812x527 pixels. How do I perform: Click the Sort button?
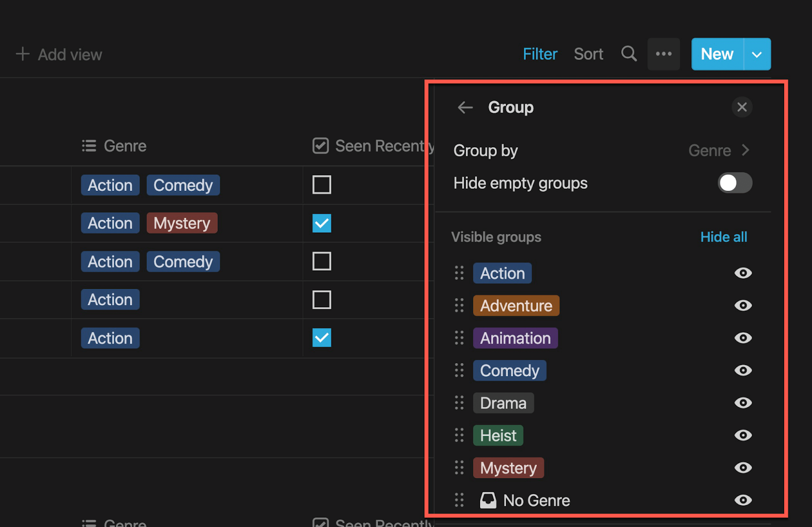pyautogui.click(x=589, y=54)
